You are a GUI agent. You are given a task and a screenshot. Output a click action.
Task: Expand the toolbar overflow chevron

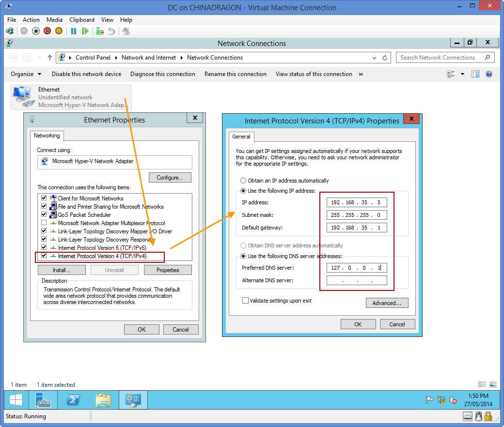pyautogui.click(x=361, y=74)
